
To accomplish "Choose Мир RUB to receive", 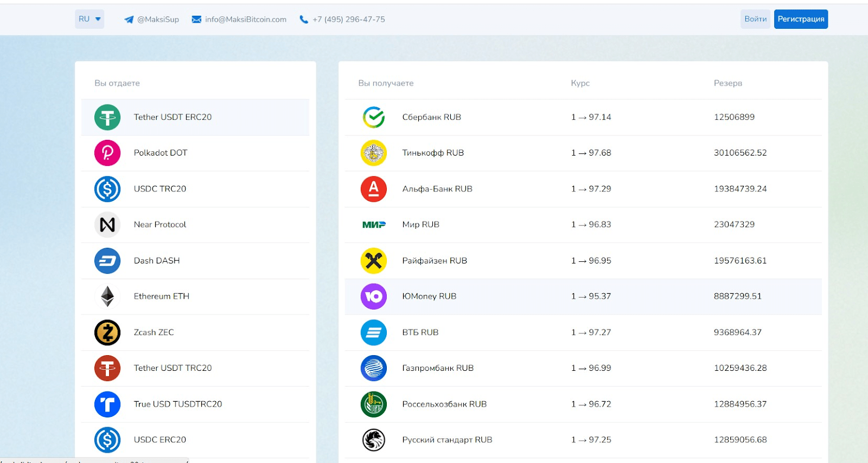I will pos(583,224).
